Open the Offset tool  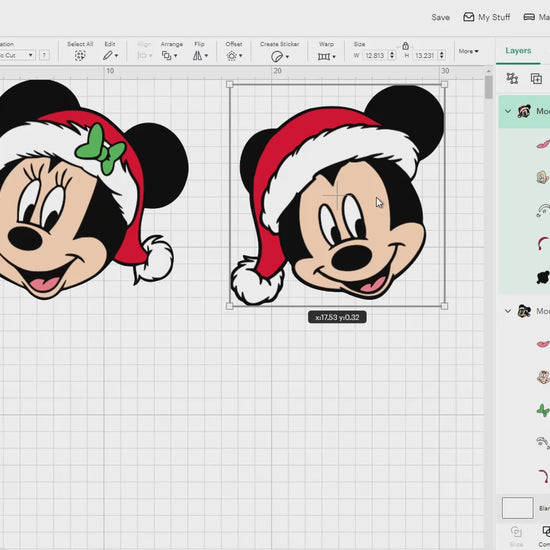232,56
